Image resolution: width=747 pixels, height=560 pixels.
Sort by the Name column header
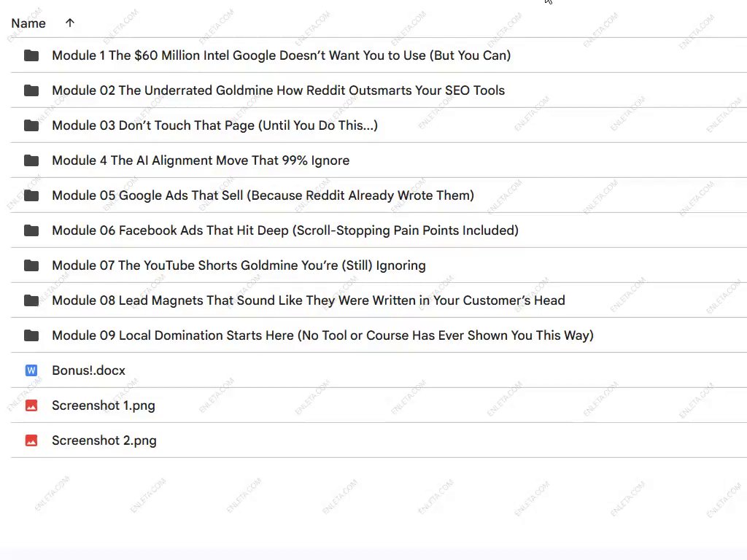coord(28,23)
